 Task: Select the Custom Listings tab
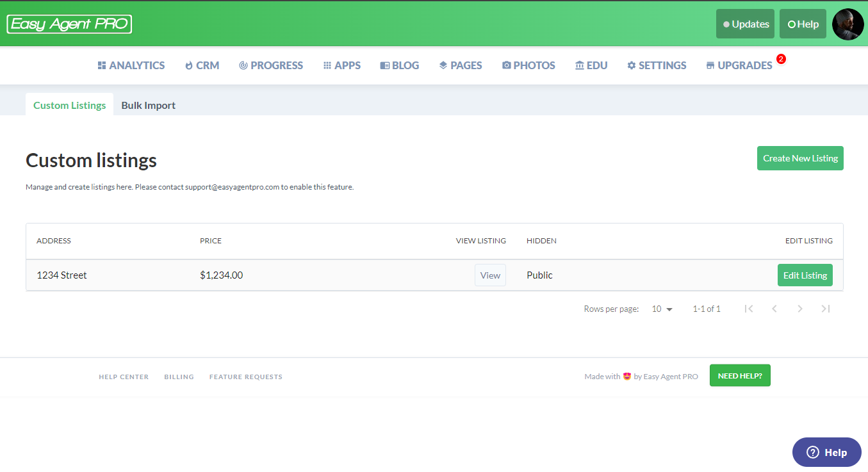(69, 105)
